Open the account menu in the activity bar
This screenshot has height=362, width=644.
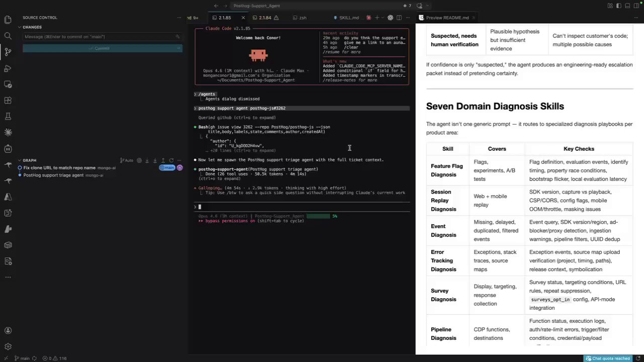8,330
